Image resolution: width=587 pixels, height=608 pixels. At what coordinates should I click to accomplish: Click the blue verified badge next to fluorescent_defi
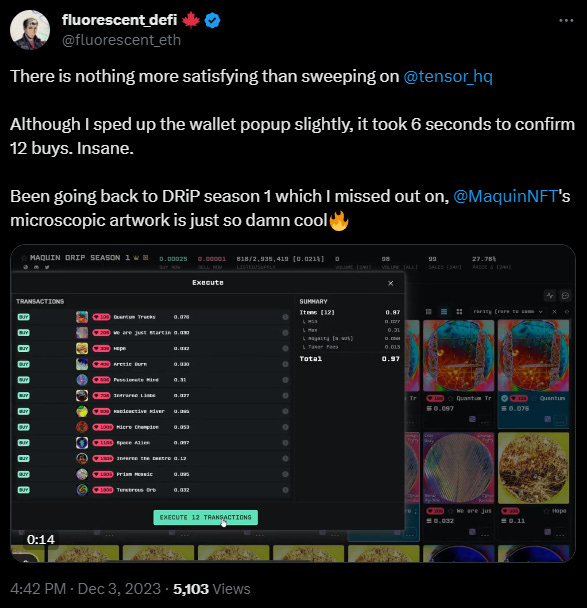click(x=212, y=20)
